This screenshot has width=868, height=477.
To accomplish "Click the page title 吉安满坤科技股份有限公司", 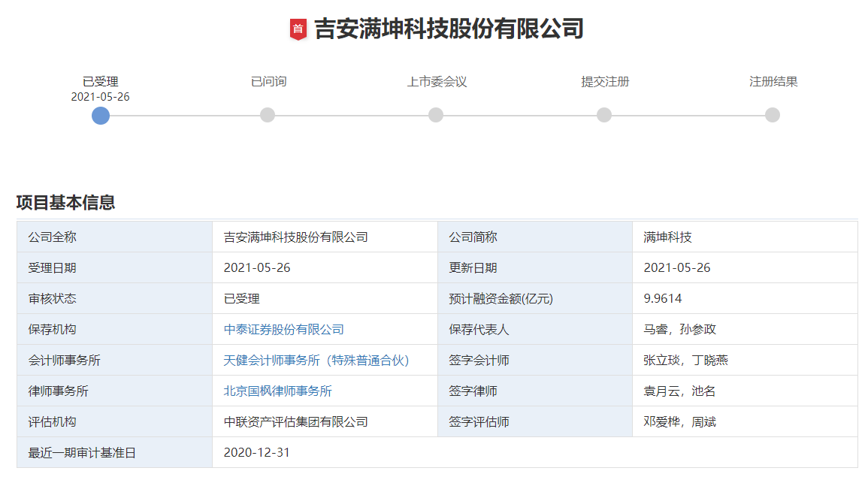I will click(x=449, y=29).
